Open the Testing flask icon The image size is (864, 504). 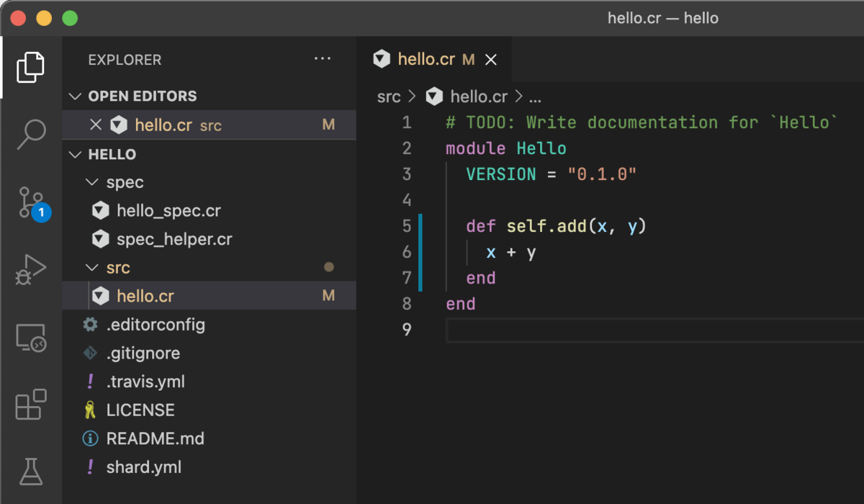[30, 471]
